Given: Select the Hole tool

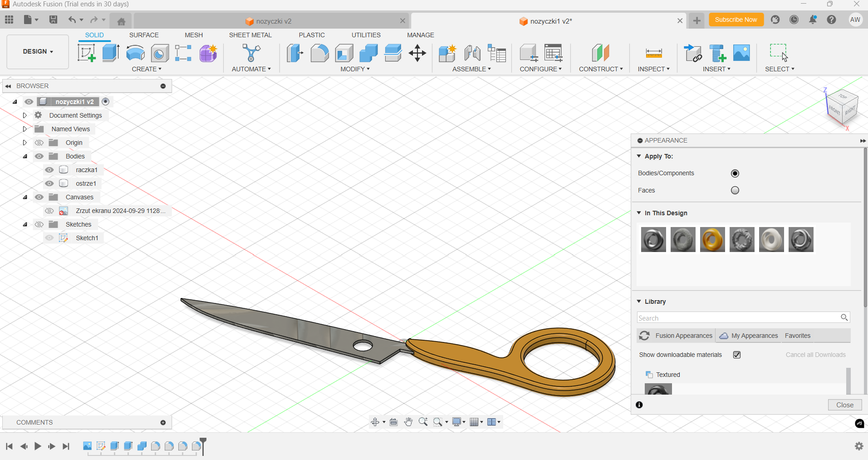Looking at the screenshot, I should (x=160, y=53).
